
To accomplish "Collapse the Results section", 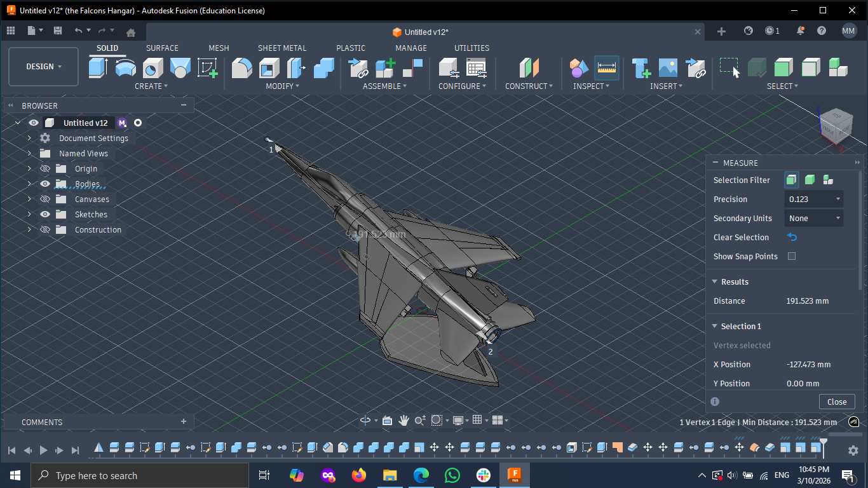I will tap(715, 281).
